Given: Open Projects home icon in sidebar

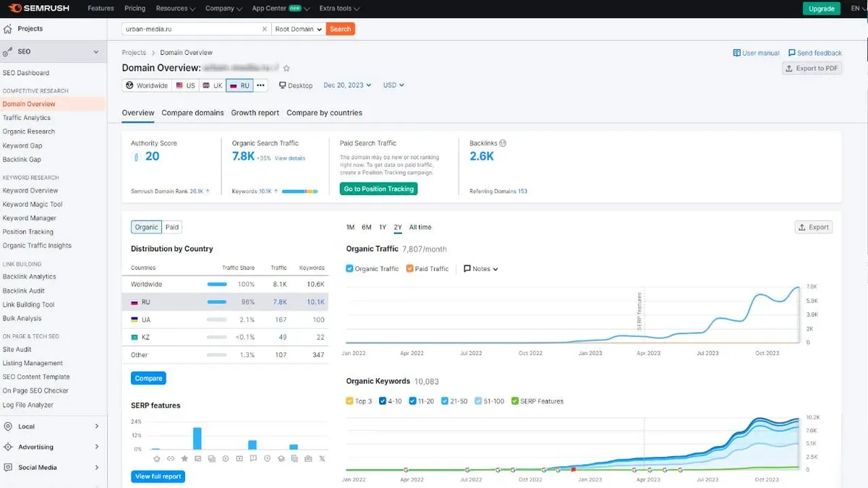Looking at the screenshot, I should tap(8, 29).
